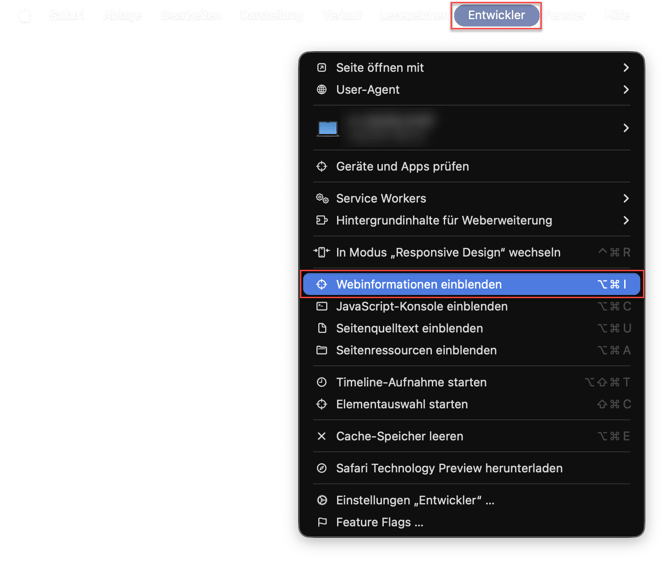
Task: Click the gears icon next to Service Workers
Action: (322, 198)
